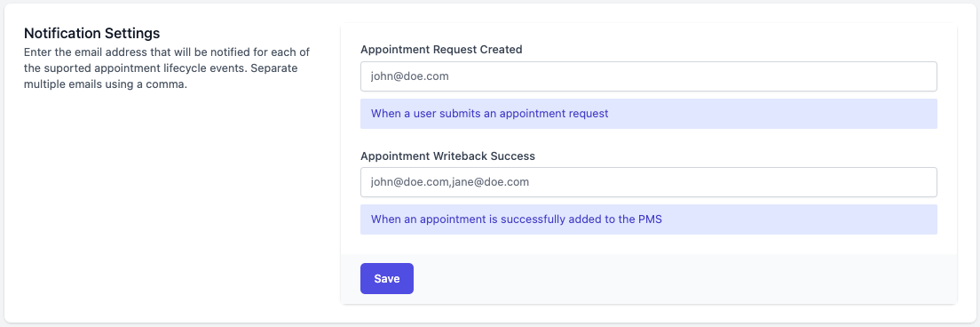Focus the Appointment Writeback Success email field
Viewport: 980px width, 327px height.
(649, 182)
